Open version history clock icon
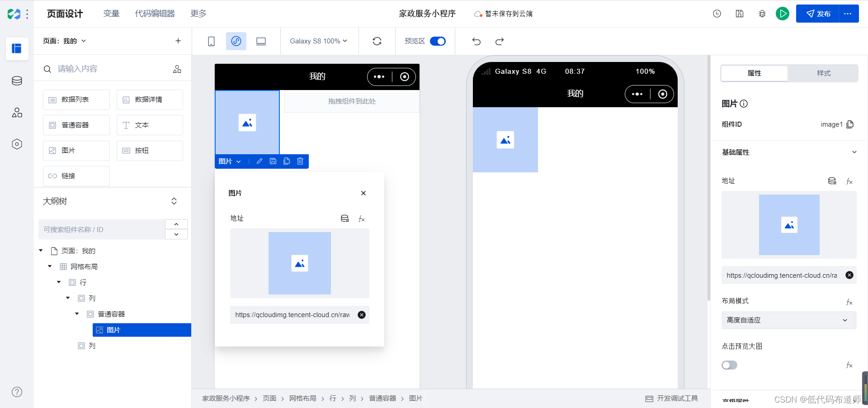 coord(717,14)
